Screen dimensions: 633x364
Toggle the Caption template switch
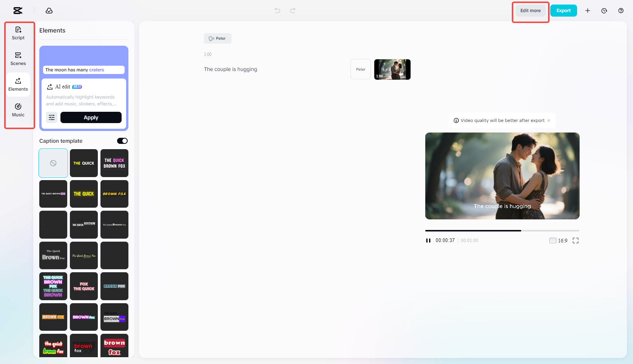[122, 141]
